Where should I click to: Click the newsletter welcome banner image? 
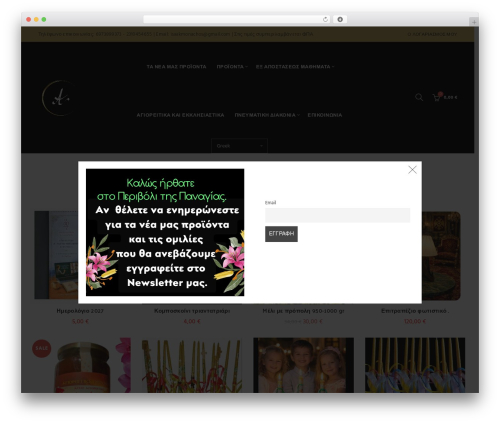pyautogui.click(x=165, y=232)
